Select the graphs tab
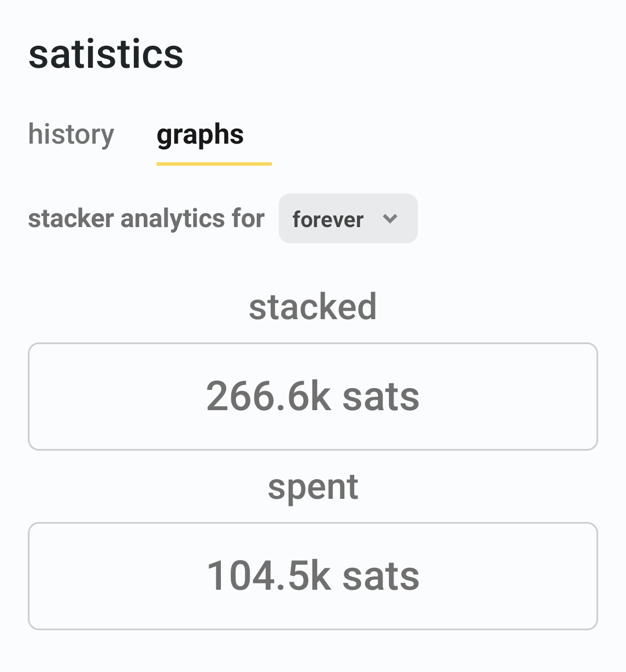 pos(200,134)
